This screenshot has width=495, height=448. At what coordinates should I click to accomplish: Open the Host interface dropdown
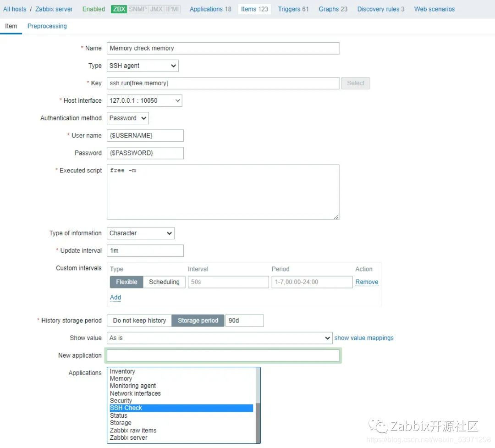point(144,100)
